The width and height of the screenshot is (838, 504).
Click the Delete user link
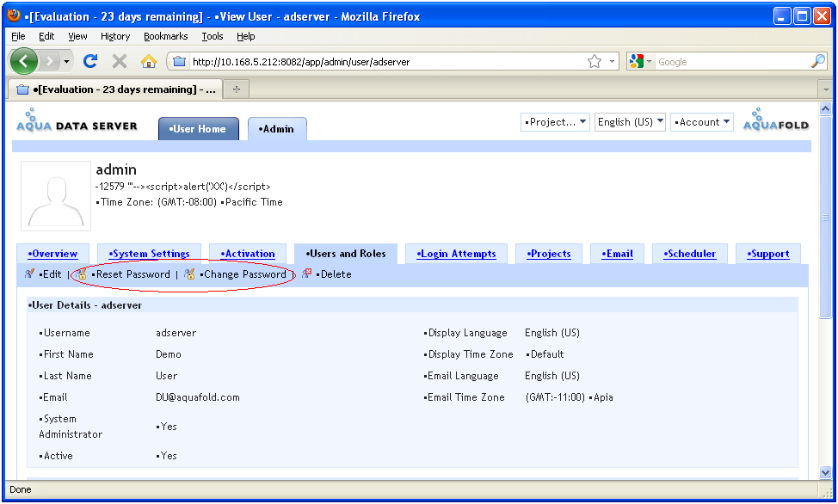point(334,274)
